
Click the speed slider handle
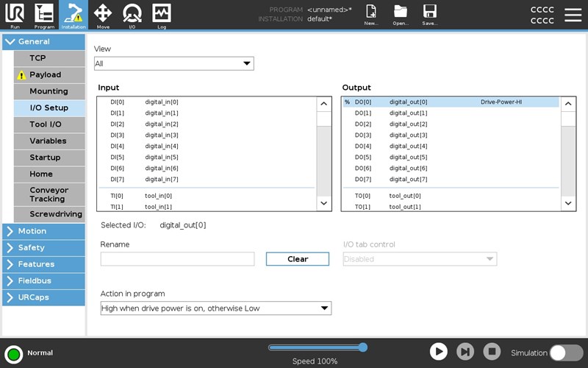point(362,347)
